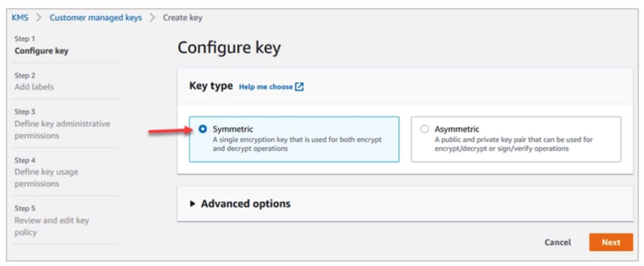The image size is (644, 266).
Task: Click the chevron separator after KMS breadcrumb
Action: point(38,18)
